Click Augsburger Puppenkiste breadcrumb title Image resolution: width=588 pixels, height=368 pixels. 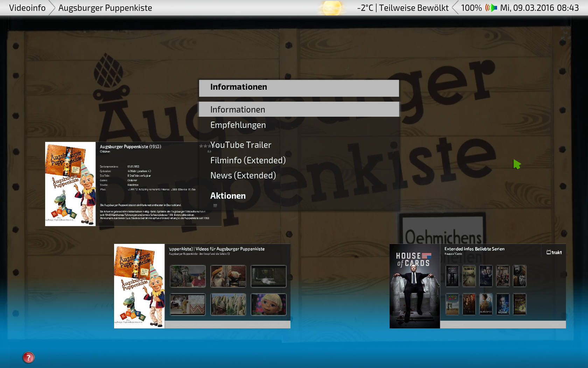(x=105, y=8)
